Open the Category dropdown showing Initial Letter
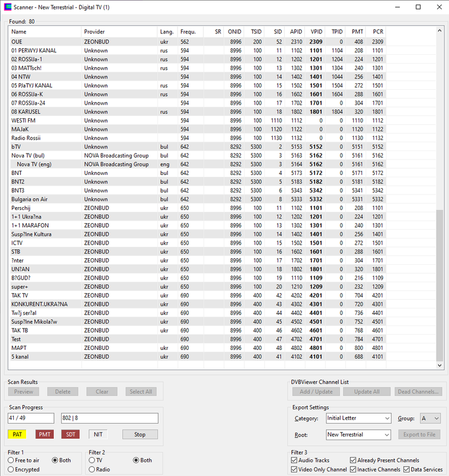Screen dimensions: 449x476 (358, 418)
